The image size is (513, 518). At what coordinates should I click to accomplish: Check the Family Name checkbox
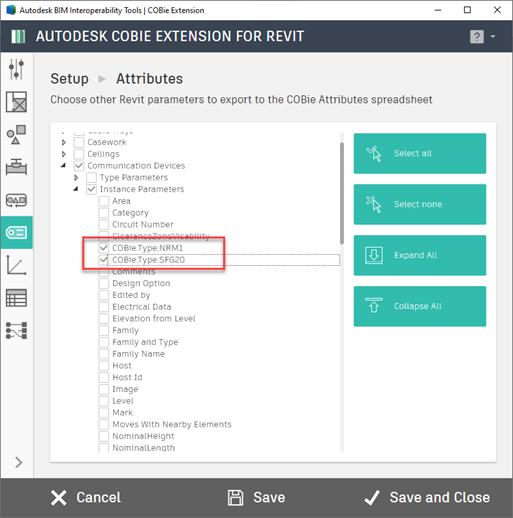click(104, 354)
